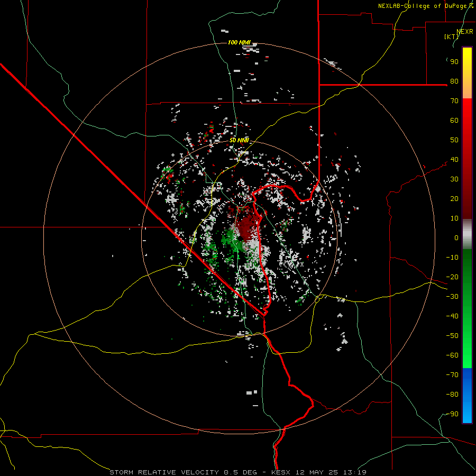Screen dimensions: 476x476
Task: Click the -50 value on velocity scale
Action: point(452,336)
